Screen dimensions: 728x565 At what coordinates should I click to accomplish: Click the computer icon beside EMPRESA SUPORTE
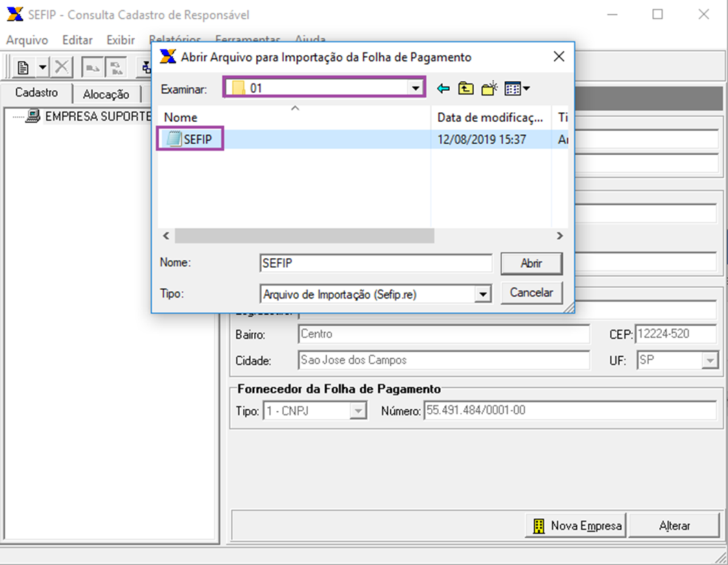click(33, 116)
